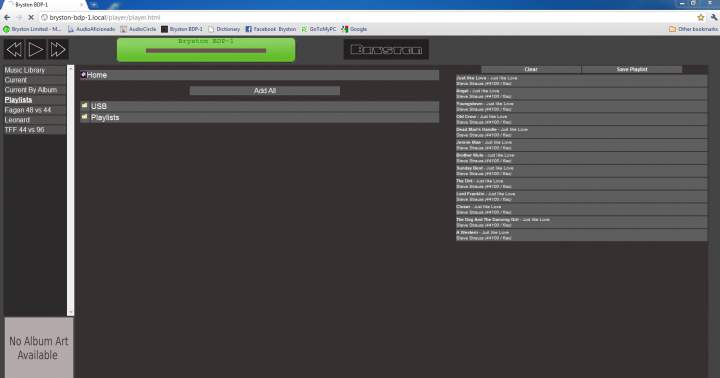Load the TFF 44 vs 96 playlist
Viewport: 720px width, 378px height.
tap(35, 130)
